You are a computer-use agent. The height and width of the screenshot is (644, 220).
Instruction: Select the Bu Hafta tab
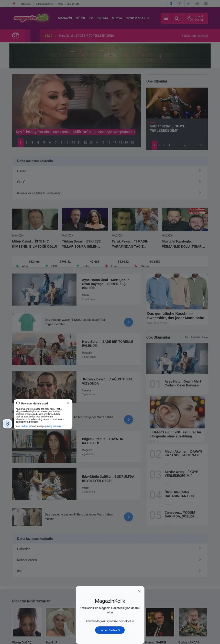pyautogui.click(x=196, y=337)
